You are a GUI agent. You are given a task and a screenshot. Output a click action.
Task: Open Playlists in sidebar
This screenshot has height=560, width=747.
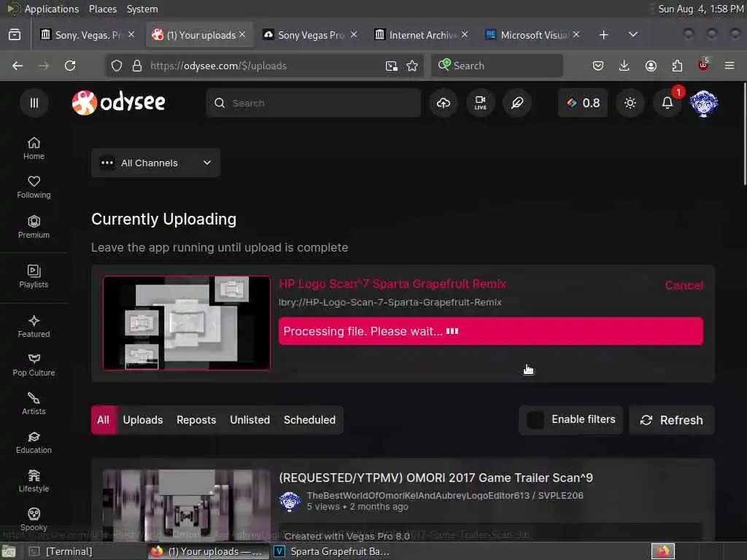[34, 276]
